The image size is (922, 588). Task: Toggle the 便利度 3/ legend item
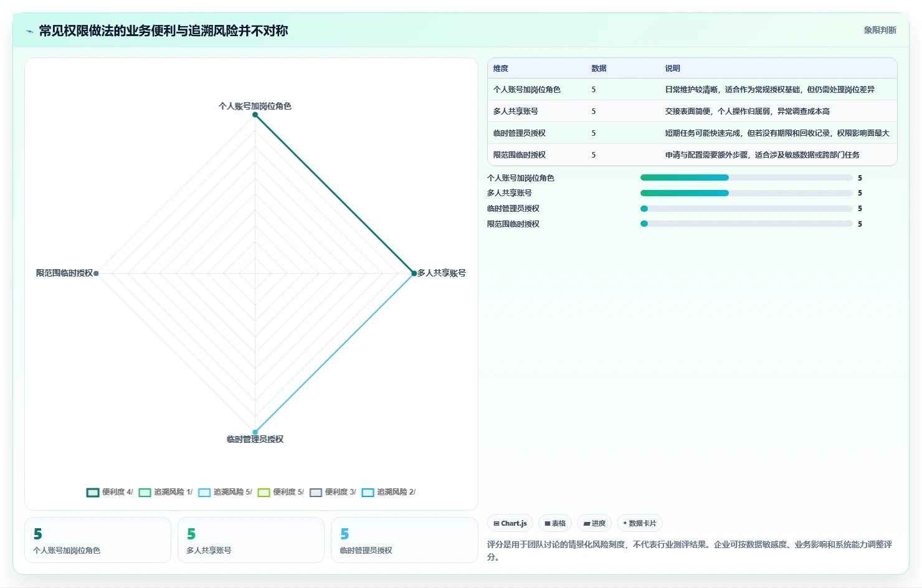click(333, 492)
